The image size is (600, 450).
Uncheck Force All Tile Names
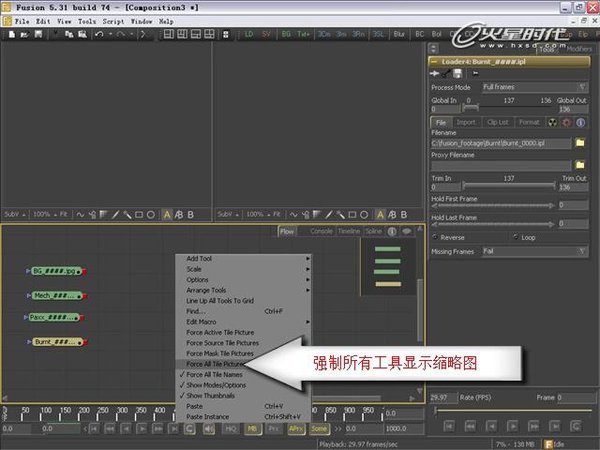(214, 375)
